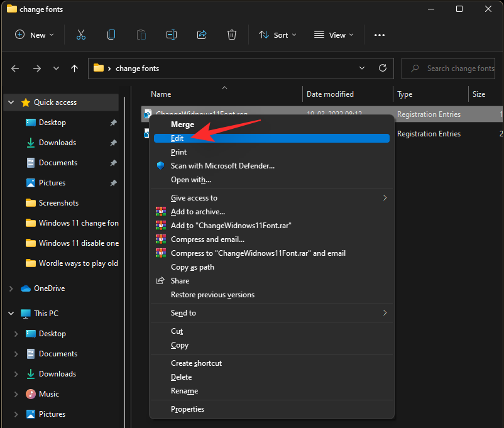Choose Rename in the context menu
The width and height of the screenshot is (504, 428).
tap(271, 391)
